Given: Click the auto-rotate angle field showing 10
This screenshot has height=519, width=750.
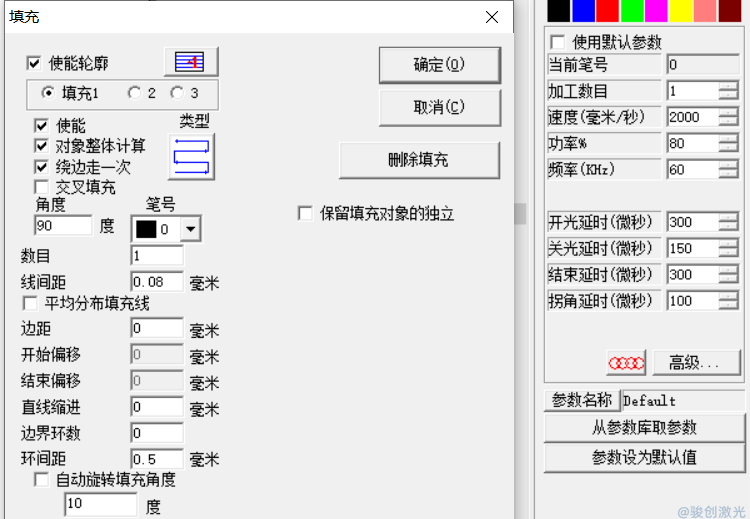Looking at the screenshot, I should point(101,504).
